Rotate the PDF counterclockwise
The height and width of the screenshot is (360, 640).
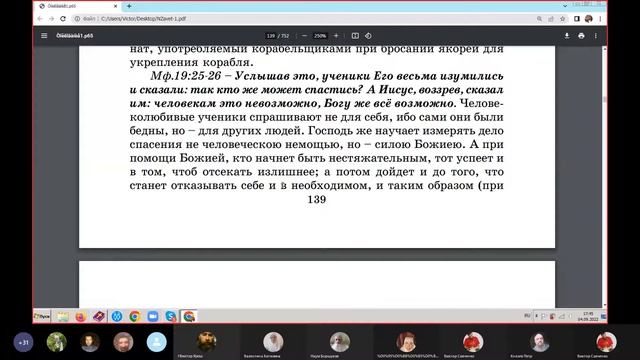click(x=368, y=36)
